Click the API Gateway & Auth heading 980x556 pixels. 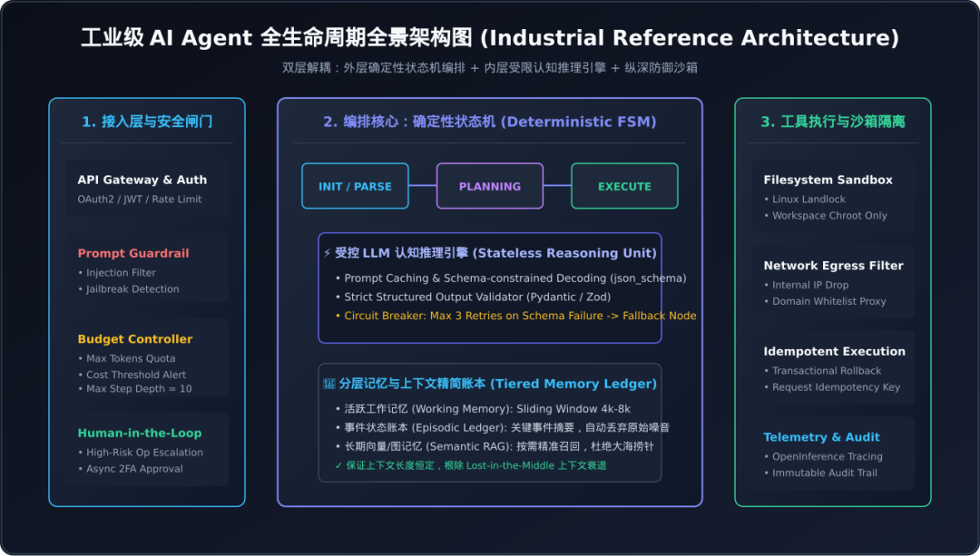[x=142, y=180]
